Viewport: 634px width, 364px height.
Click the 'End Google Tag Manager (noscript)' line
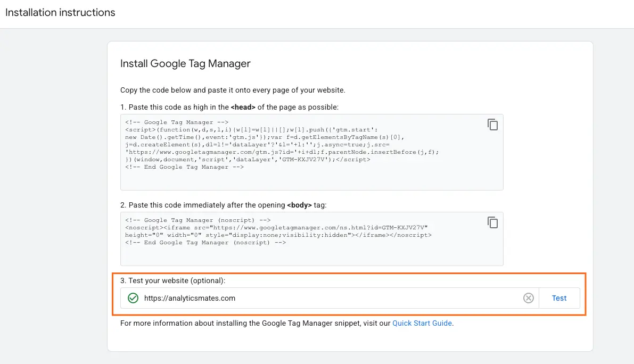click(x=205, y=242)
